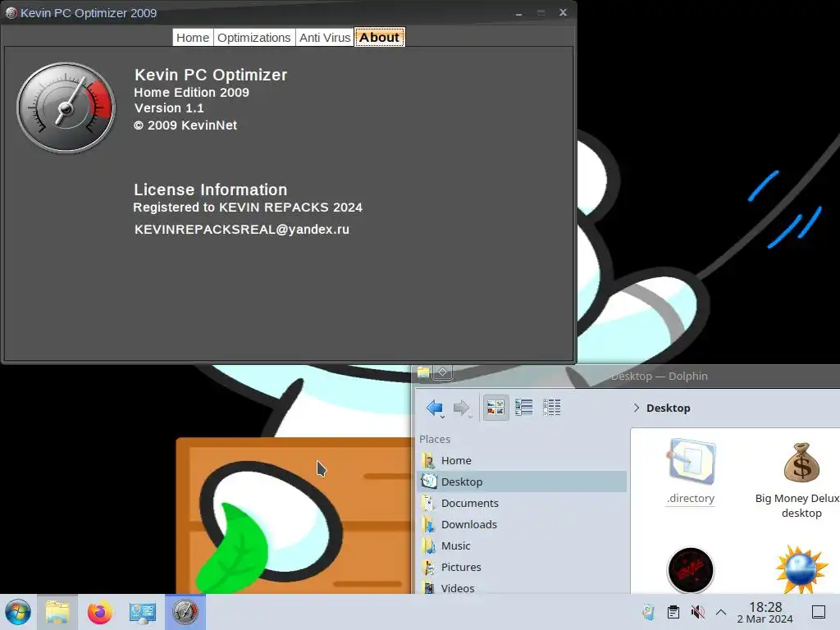The height and width of the screenshot is (630, 840).
Task: Click the speedometer gauge logo in the About page
Action: (66, 107)
